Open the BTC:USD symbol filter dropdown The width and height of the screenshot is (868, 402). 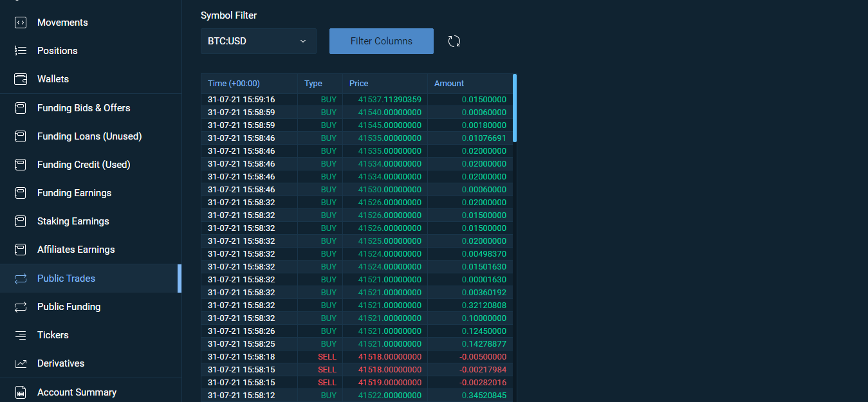tap(259, 41)
